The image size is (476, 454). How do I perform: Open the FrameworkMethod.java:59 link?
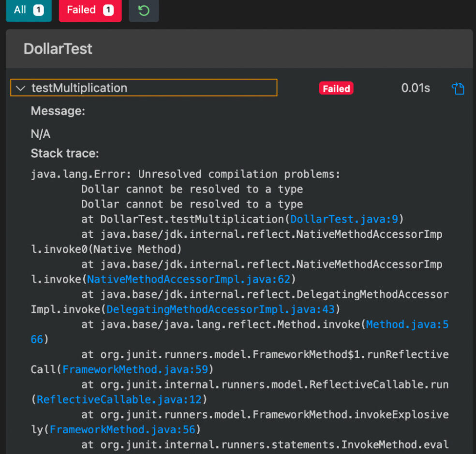click(135, 369)
